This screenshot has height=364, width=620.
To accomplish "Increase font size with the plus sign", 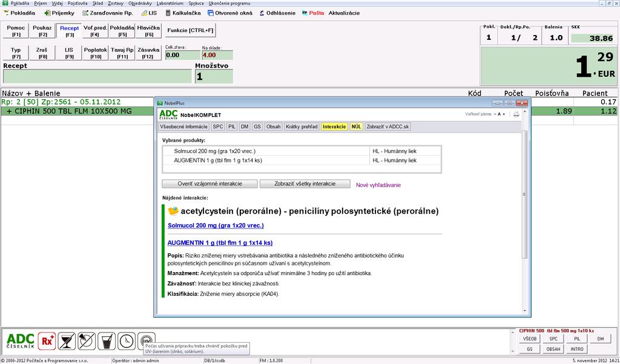I will click(x=504, y=114).
